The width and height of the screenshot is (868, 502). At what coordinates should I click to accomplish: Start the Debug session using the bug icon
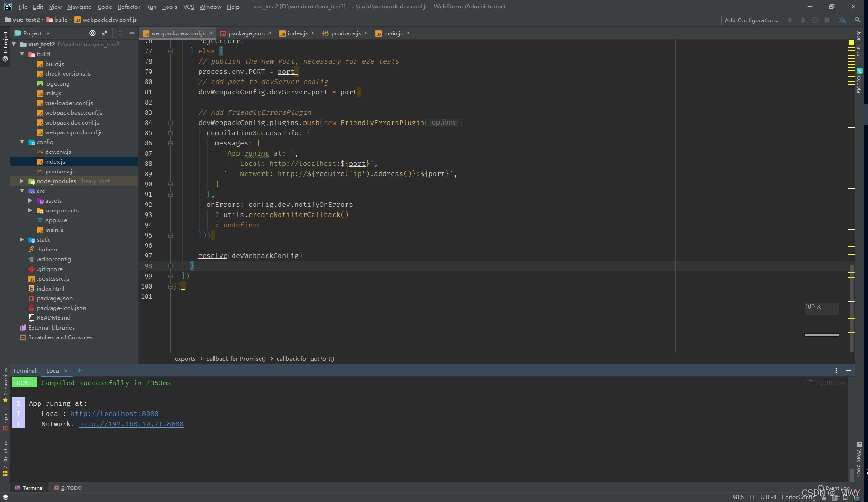803,20
